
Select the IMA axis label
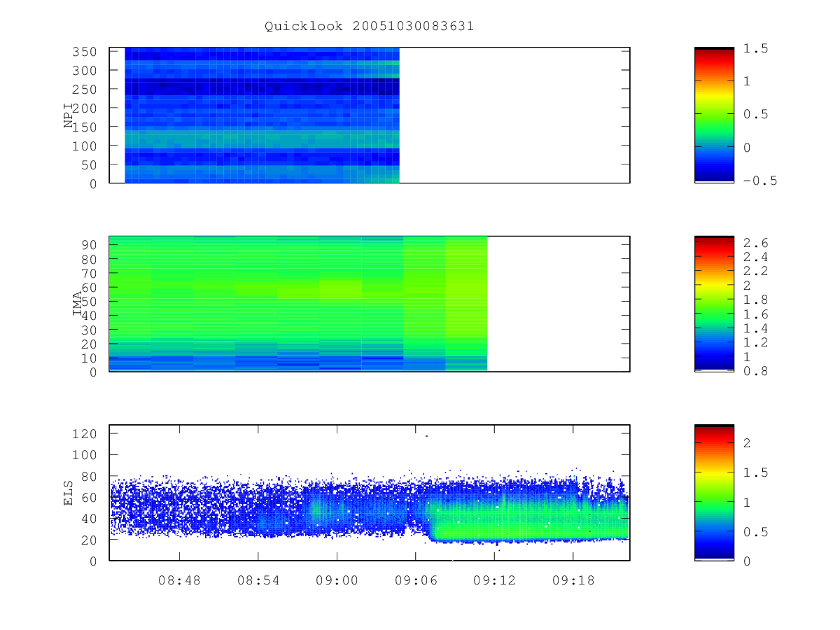(77, 304)
